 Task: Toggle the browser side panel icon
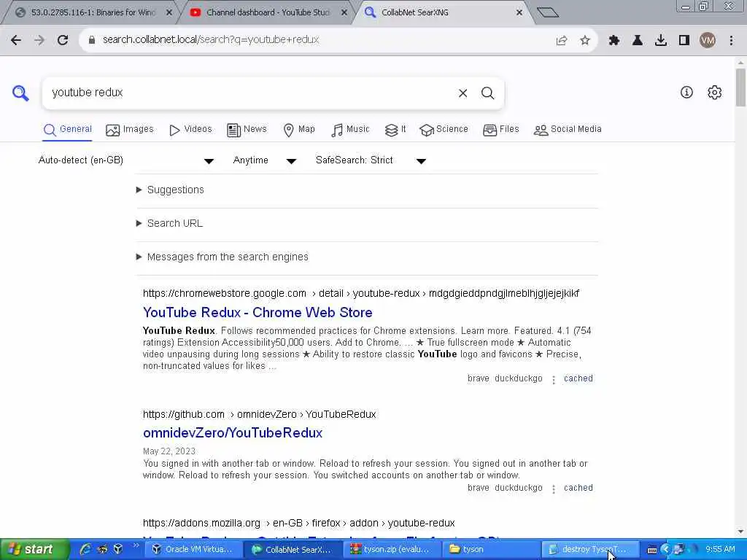[x=684, y=40]
